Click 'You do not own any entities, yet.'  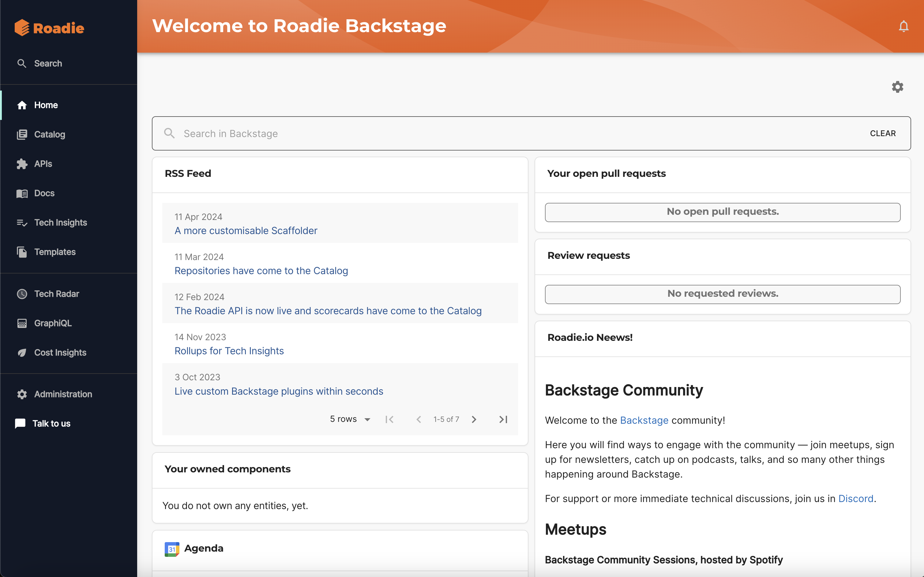click(235, 506)
